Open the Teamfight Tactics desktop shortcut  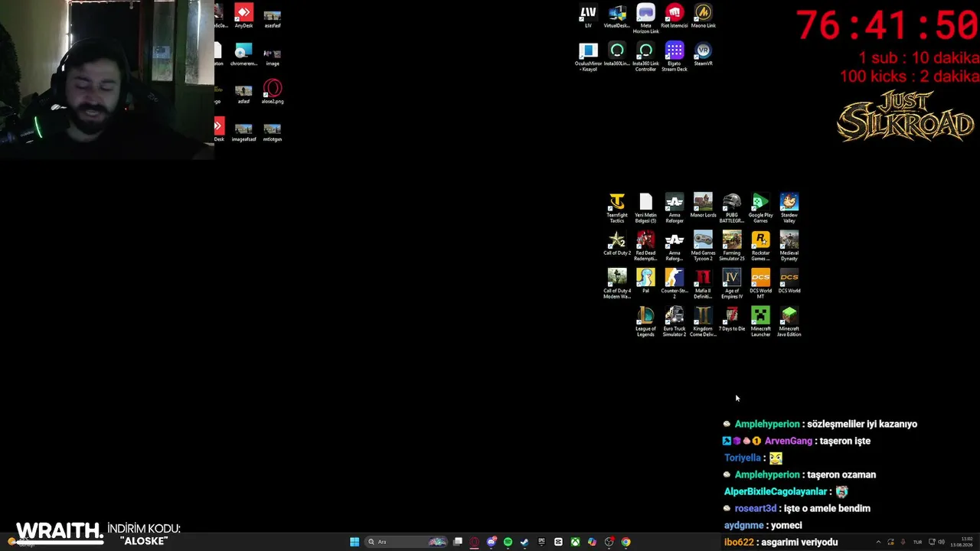coord(617,208)
